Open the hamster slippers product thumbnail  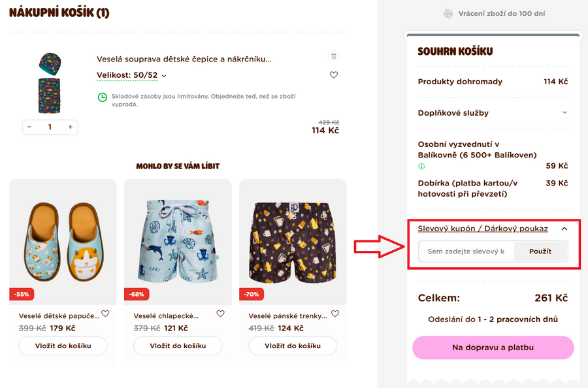pyautogui.click(x=63, y=240)
